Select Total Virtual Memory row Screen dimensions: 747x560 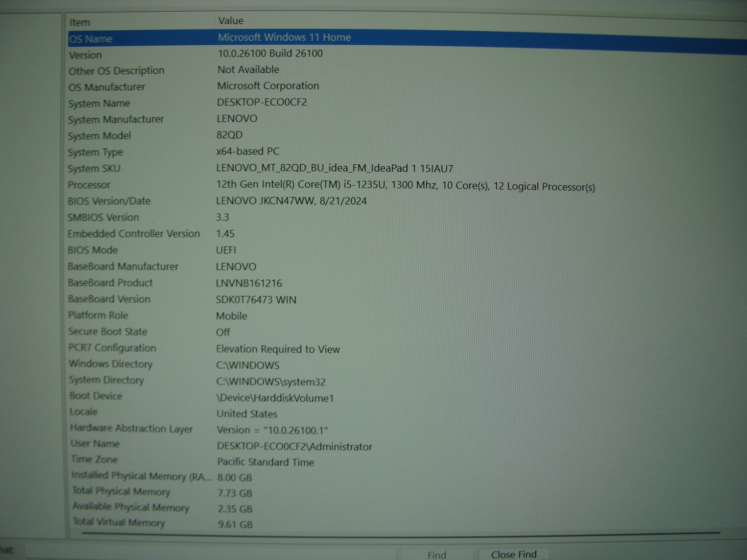tap(119, 523)
